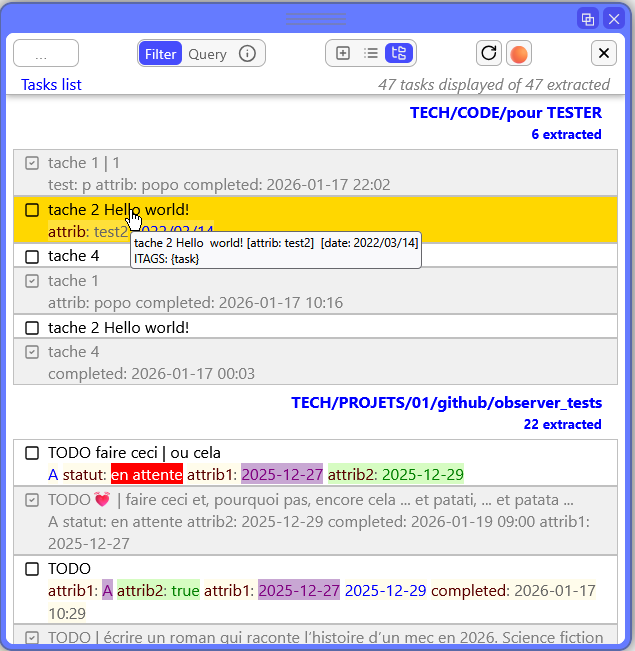
Task: Click the 'Tasks list' link
Action: tap(51, 85)
